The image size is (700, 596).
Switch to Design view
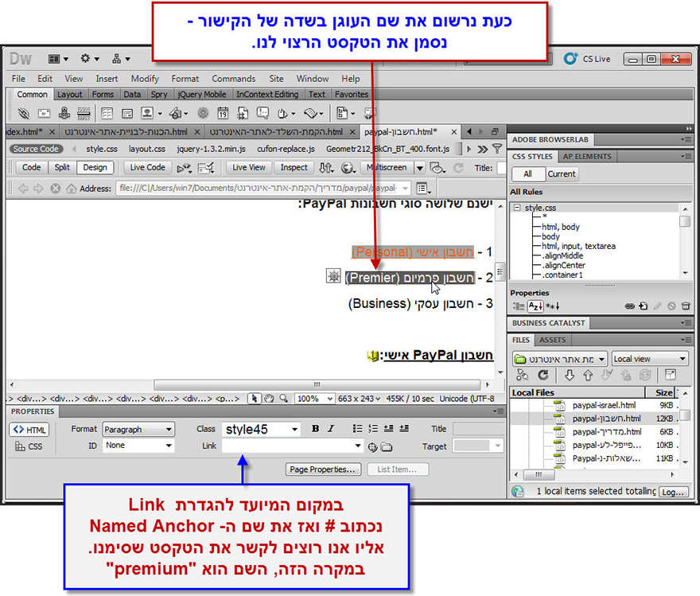pos(95,167)
